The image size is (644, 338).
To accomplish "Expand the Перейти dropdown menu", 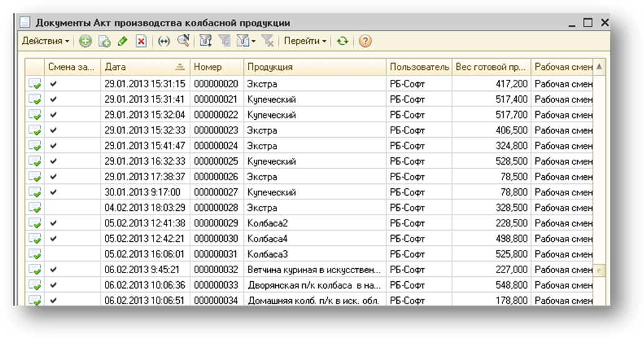I will coord(305,41).
